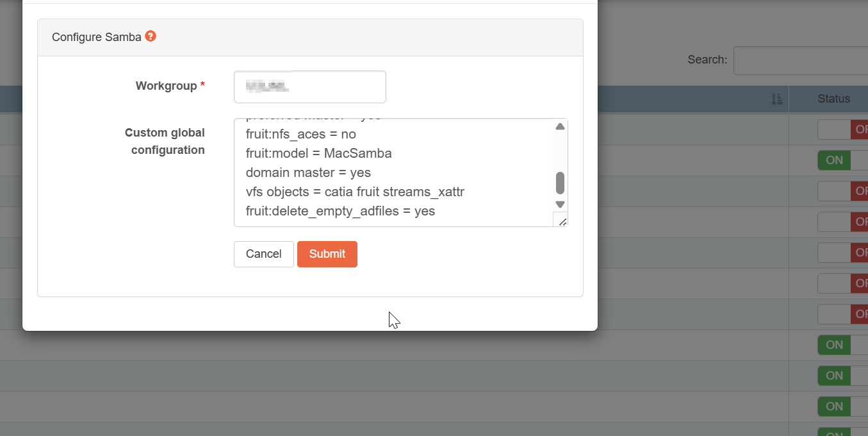Place cursor on the fruit:model = MacSamba line
Image resolution: width=868 pixels, height=436 pixels.
(318, 153)
